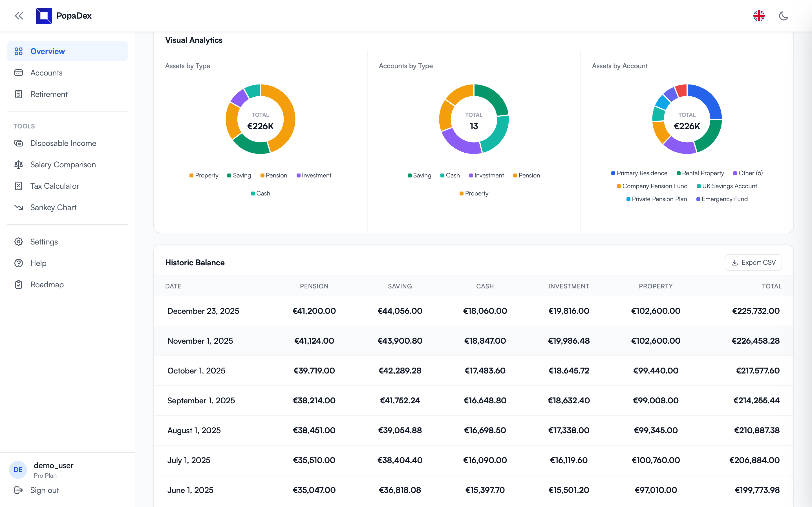Open the Help question mark icon
This screenshot has width=812, height=507.
(x=19, y=263)
